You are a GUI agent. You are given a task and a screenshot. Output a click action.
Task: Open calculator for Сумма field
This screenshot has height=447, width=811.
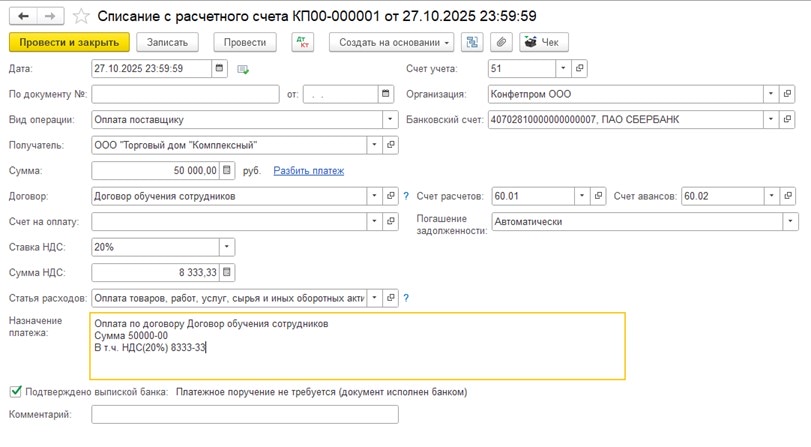click(x=227, y=170)
